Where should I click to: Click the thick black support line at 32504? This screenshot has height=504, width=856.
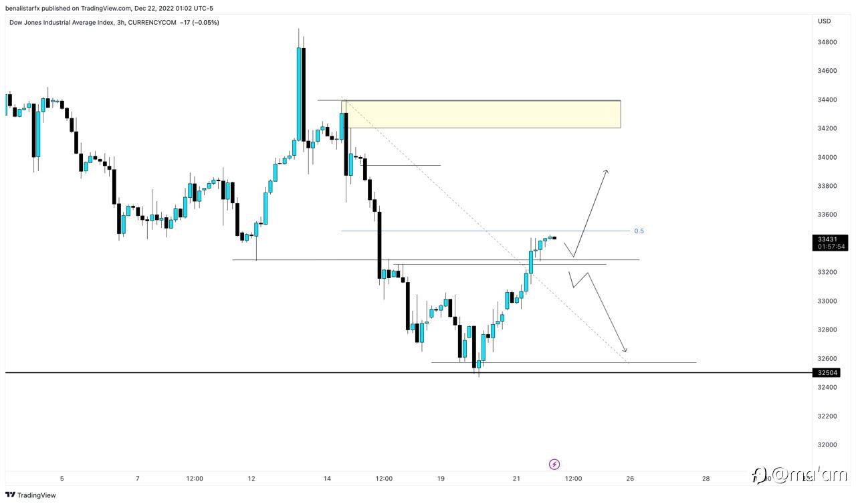click(x=408, y=372)
